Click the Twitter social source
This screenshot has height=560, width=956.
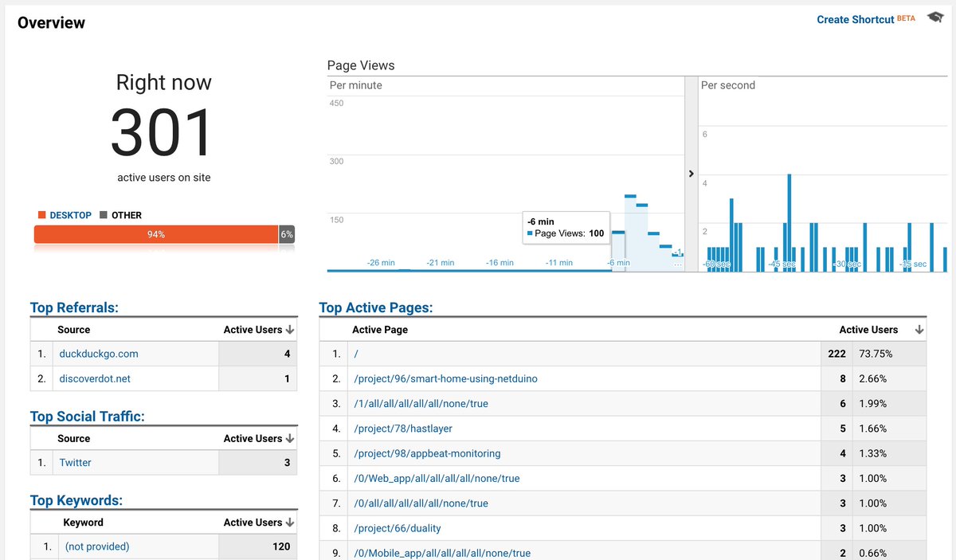coord(75,462)
